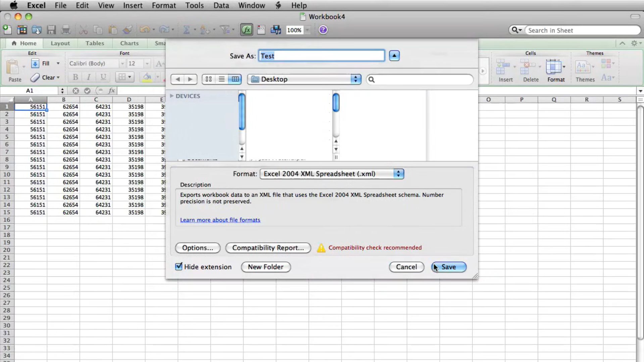The height and width of the screenshot is (362, 644).
Task: Switch to the Layout ribbon tab
Action: [x=60, y=43]
